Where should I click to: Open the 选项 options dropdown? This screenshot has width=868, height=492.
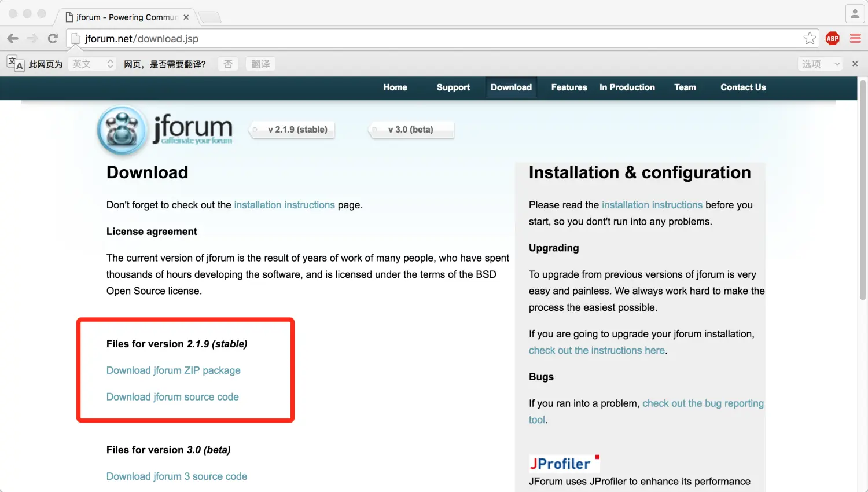pos(820,64)
